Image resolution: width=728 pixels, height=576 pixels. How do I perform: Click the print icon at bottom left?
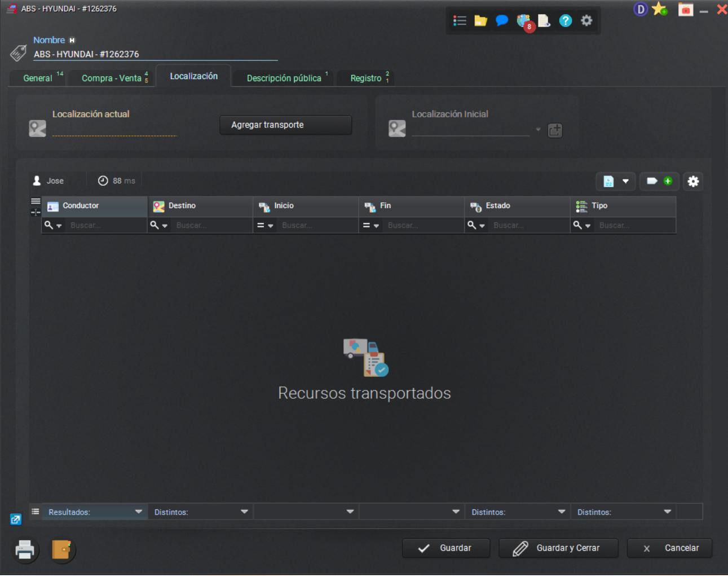(25, 550)
